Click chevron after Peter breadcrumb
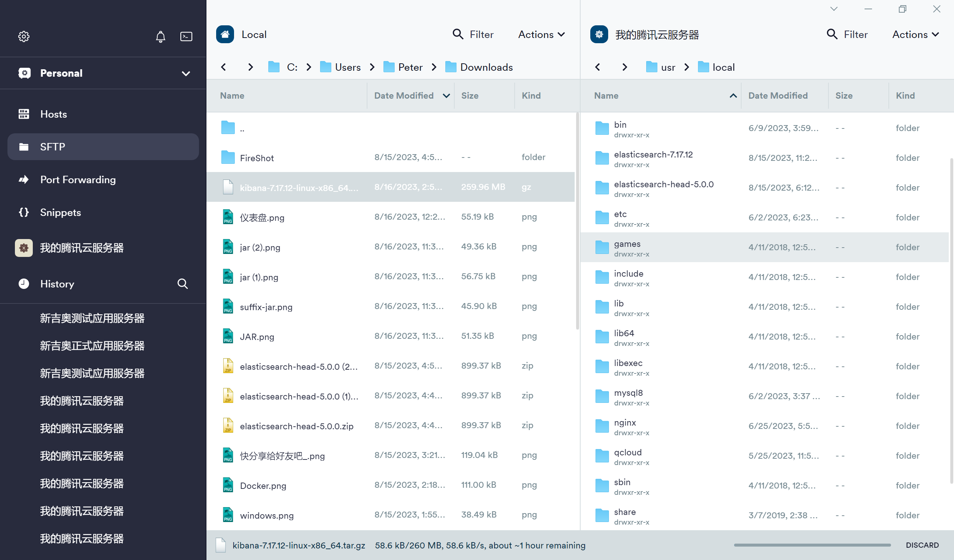 coord(434,67)
